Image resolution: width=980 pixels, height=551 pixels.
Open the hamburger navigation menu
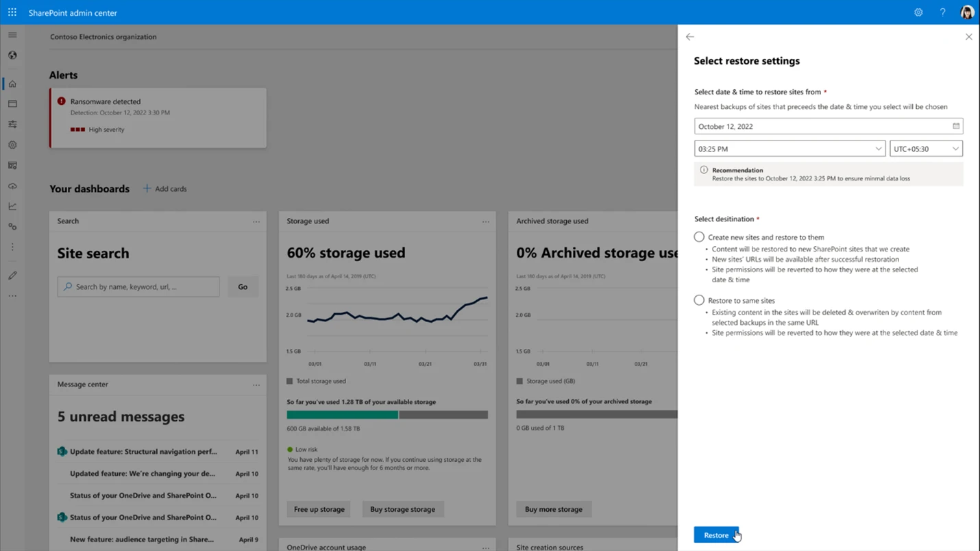tap(12, 34)
